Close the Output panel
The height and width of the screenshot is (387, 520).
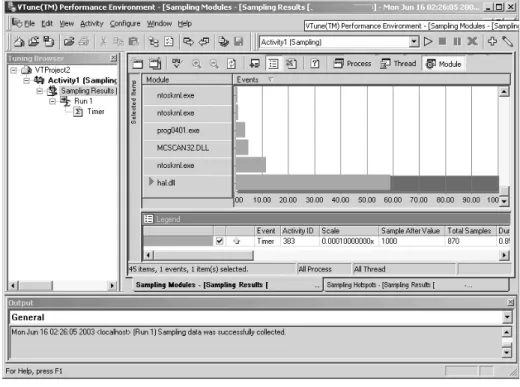(x=510, y=302)
